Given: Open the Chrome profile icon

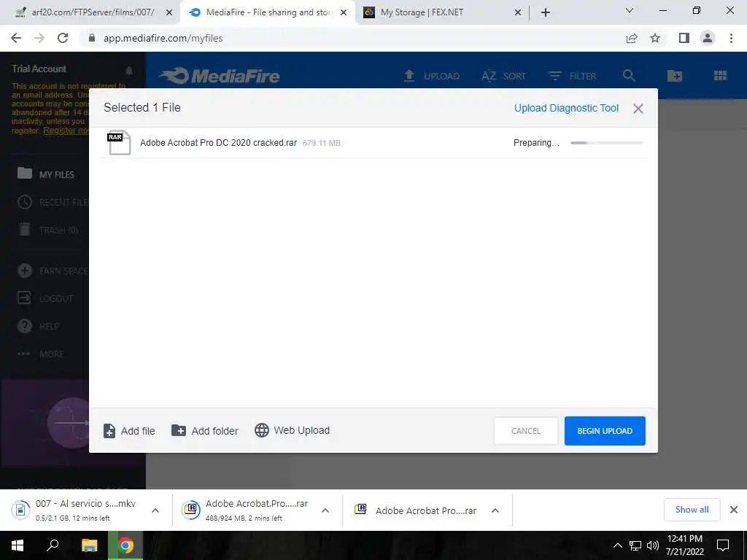Looking at the screenshot, I should 708,38.
